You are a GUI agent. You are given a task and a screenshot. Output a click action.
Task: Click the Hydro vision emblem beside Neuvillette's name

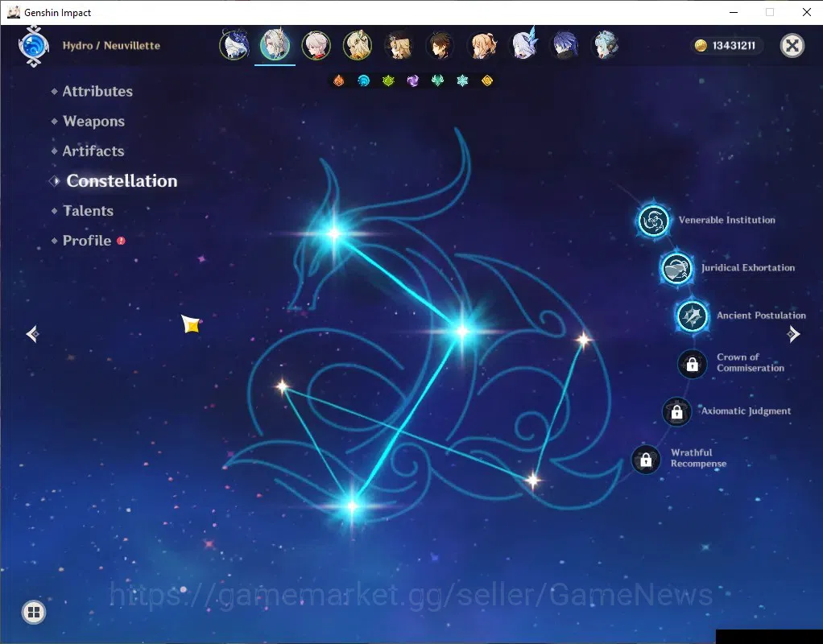[34, 46]
